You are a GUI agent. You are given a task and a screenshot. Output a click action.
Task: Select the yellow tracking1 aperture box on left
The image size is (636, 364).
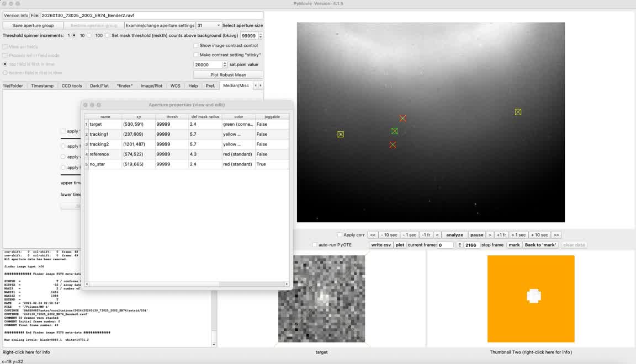(341, 135)
